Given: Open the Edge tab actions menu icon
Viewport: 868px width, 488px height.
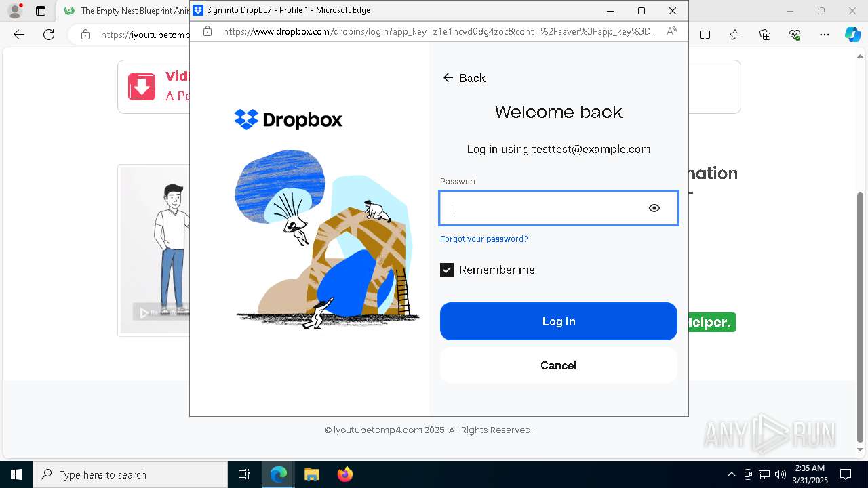Looking at the screenshot, I should tap(41, 11).
